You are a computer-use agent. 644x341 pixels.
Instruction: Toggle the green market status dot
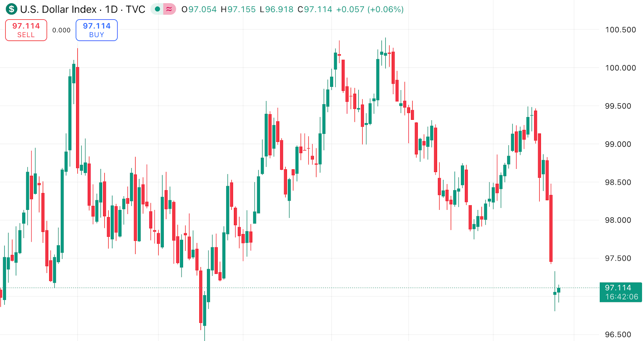pyautogui.click(x=157, y=8)
